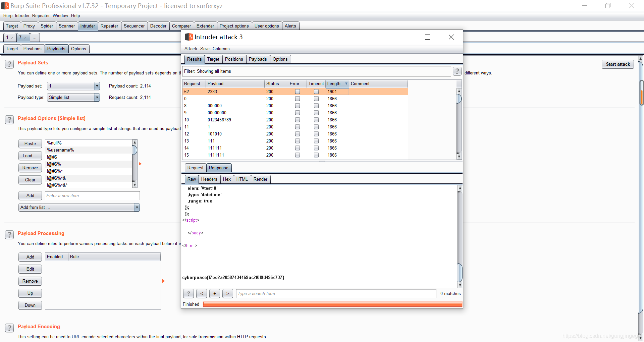Click Start attack button
The height and width of the screenshot is (342, 644).
(618, 64)
